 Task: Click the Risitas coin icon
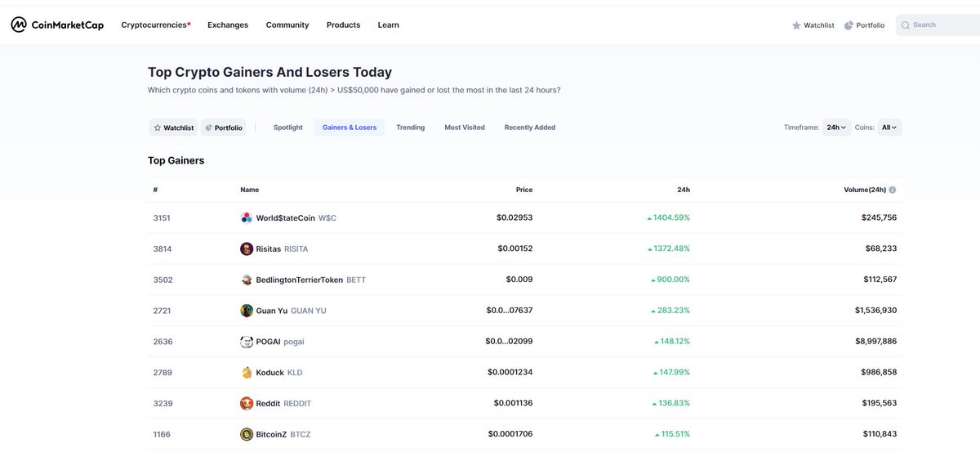tap(247, 249)
